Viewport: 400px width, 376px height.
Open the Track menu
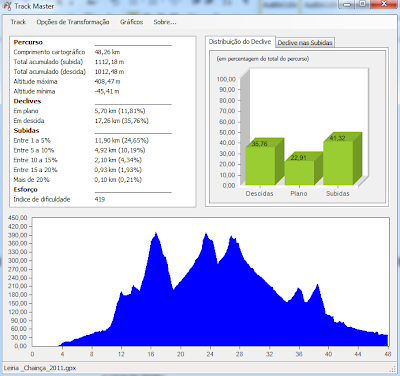18,22
